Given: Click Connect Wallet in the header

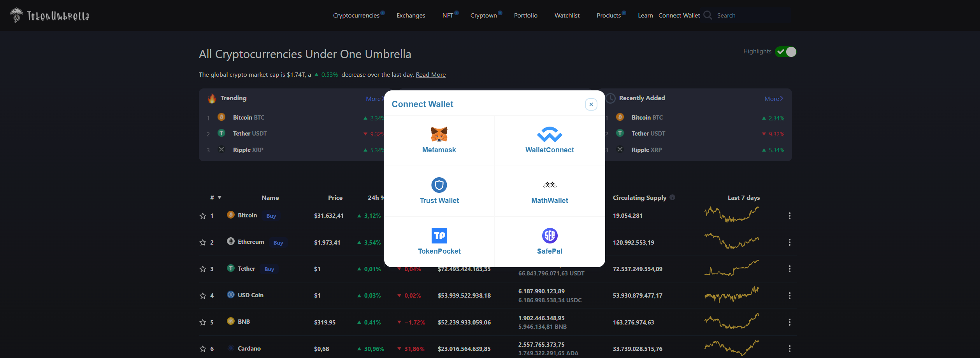Looking at the screenshot, I should click(679, 16).
